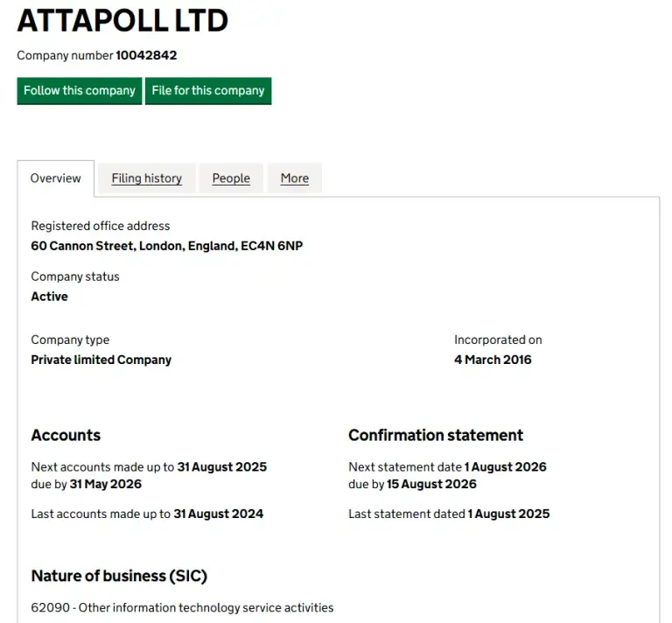Select company number 10042842
The width and height of the screenshot is (672, 623).
click(146, 55)
